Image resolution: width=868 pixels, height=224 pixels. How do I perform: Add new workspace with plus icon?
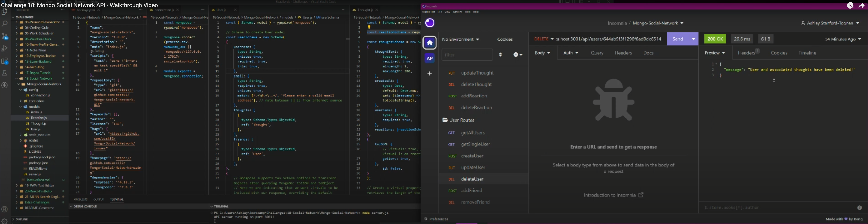click(430, 74)
